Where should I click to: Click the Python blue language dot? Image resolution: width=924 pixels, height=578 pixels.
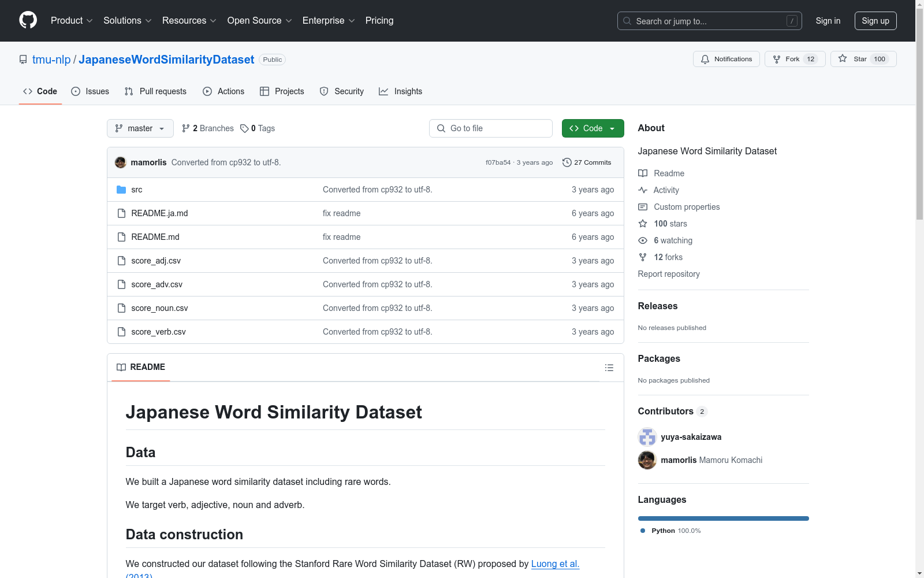(x=643, y=531)
